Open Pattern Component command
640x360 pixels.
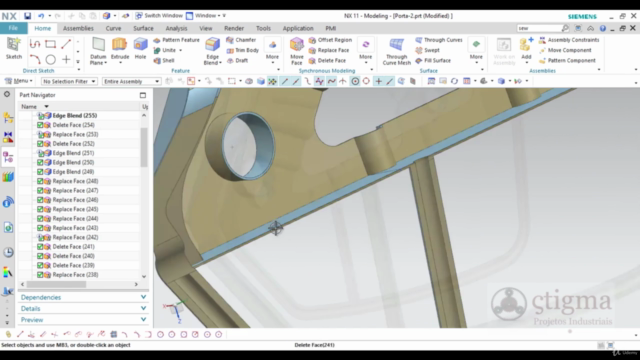(567, 60)
